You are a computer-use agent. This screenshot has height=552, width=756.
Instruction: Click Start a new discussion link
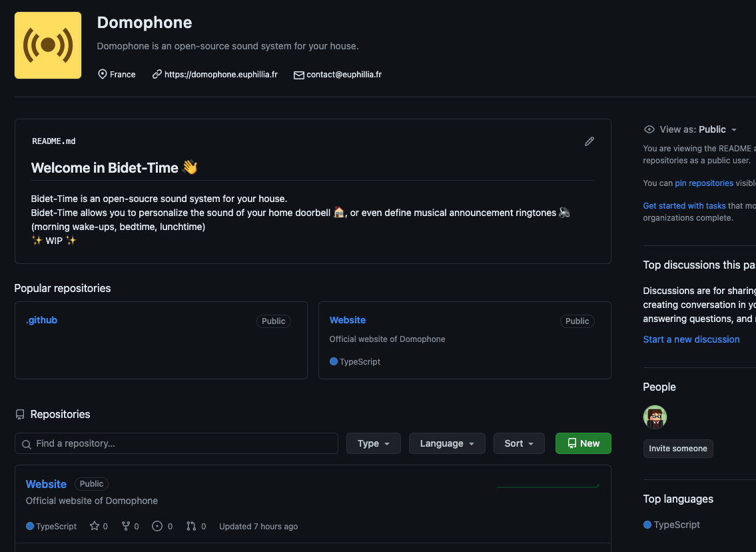tap(691, 339)
